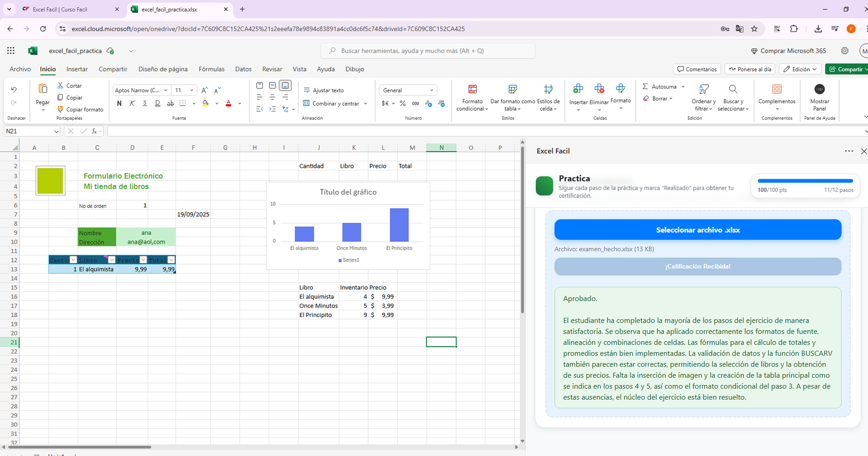Click Comprar Microsoft 365 link
Screen dimensions: 868x456
tap(788, 51)
